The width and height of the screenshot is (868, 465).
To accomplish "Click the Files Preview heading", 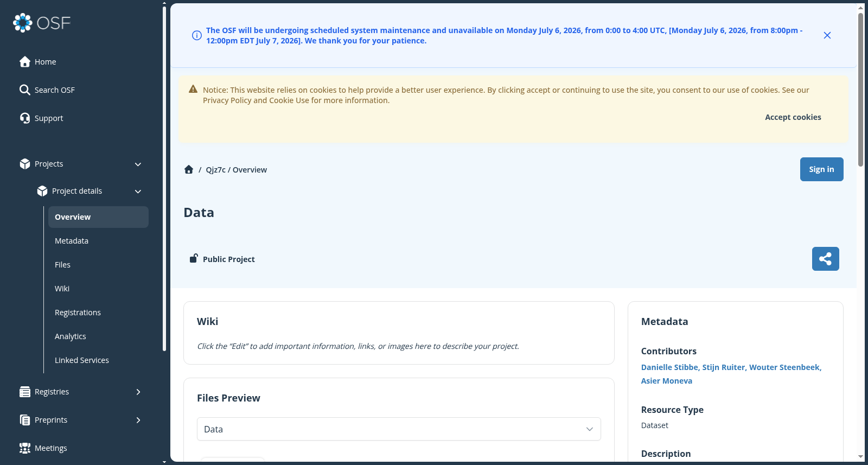I will 229,398.
